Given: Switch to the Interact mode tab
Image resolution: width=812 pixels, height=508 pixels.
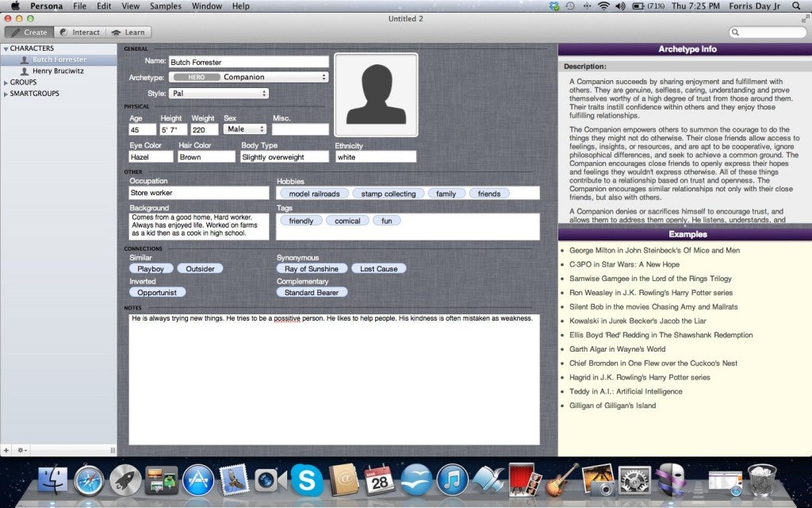Looking at the screenshot, I should click(80, 32).
